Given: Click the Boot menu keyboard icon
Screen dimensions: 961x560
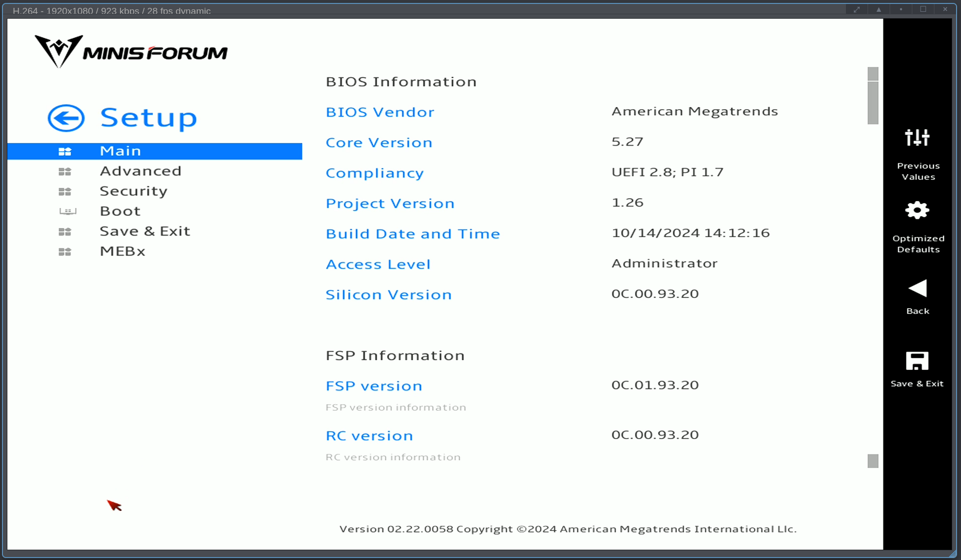Looking at the screenshot, I should tap(67, 210).
